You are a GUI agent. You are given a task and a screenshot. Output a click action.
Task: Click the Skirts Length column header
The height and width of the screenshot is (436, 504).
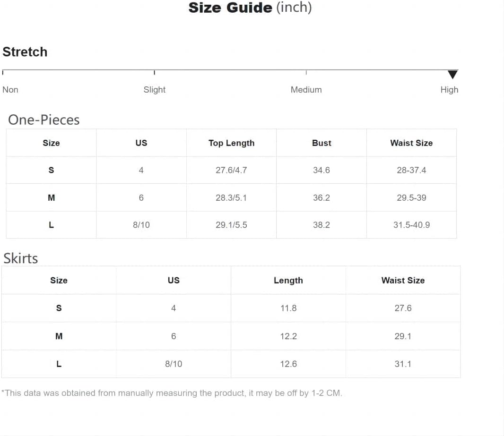tap(288, 280)
